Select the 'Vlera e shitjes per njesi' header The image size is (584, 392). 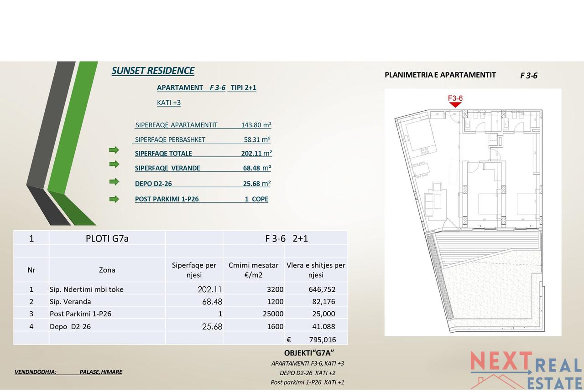[x=316, y=270]
